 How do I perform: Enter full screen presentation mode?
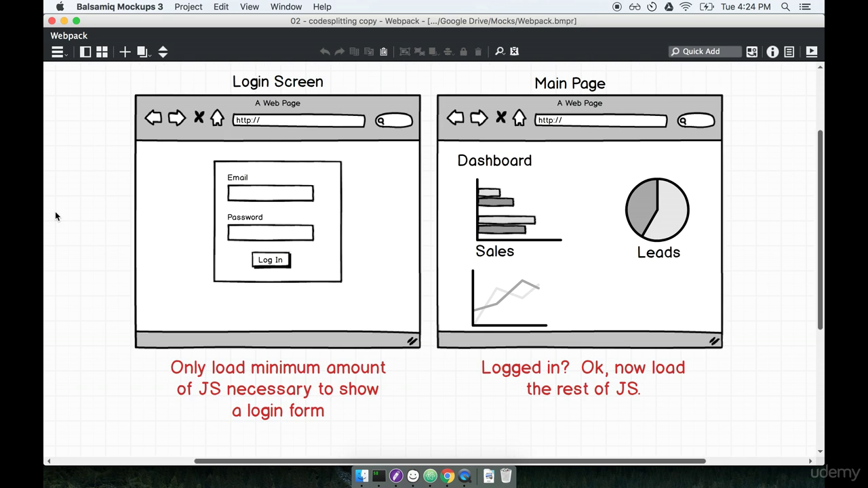pos(811,52)
